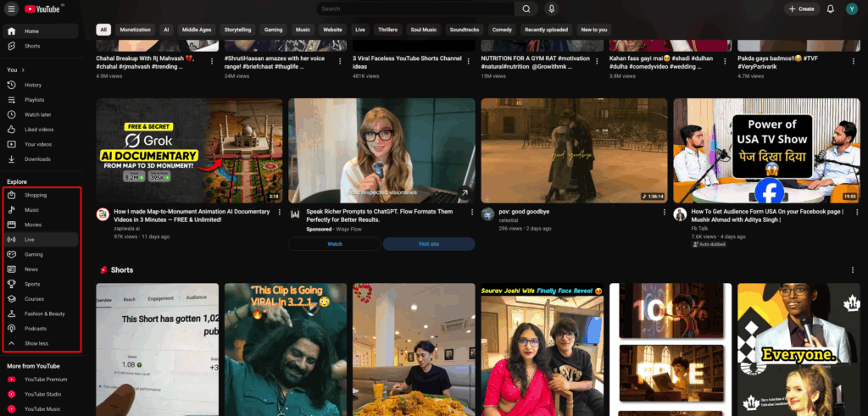Collapse Explore list with Show less

point(40,343)
